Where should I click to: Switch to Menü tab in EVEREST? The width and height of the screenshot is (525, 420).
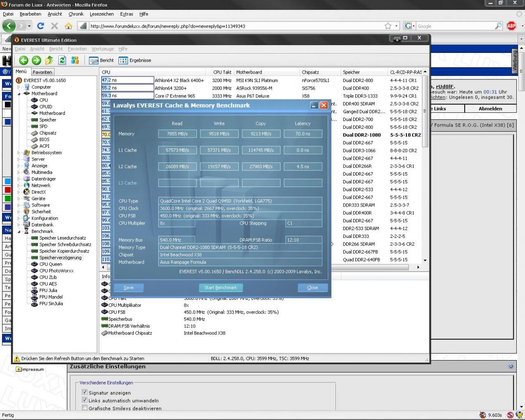coord(21,71)
